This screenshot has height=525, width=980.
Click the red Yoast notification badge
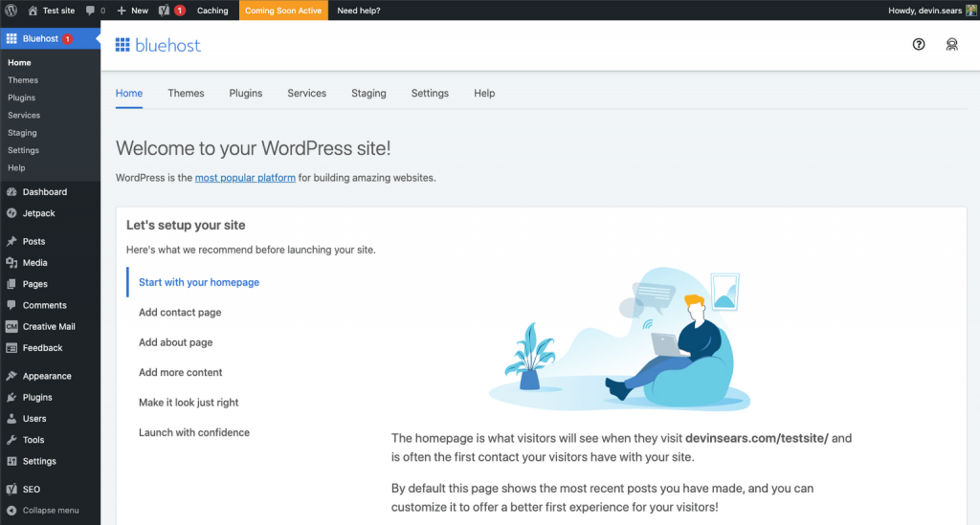(179, 10)
